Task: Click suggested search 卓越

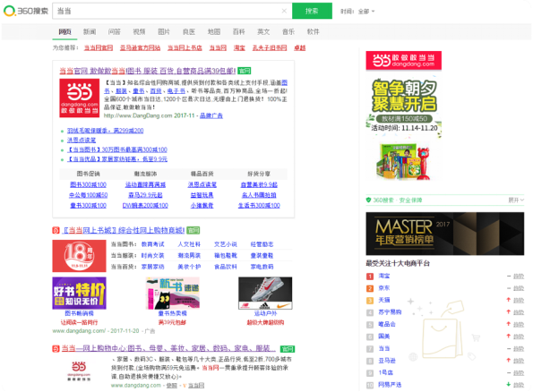Action: [x=299, y=48]
